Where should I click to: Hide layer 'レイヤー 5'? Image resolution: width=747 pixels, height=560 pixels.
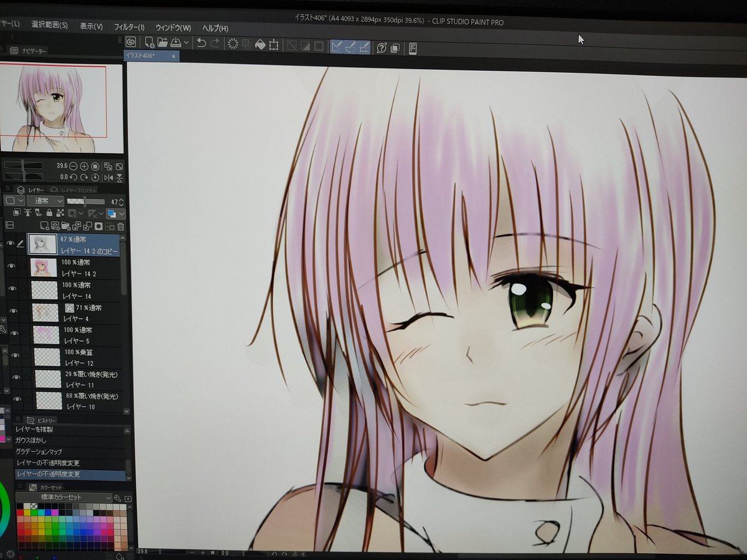[x=13, y=334]
